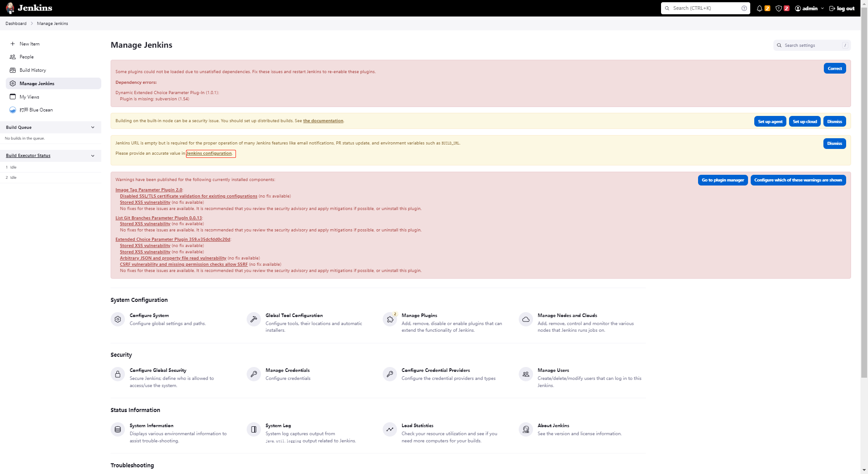Open People in the sidebar
Screen dimensions: 868x474
tap(53, 57)
